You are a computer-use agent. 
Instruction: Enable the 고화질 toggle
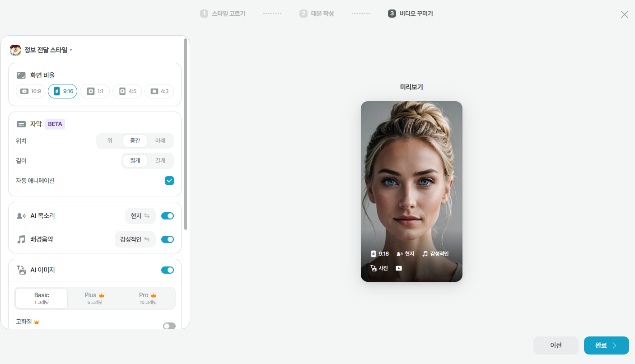click(169, 326)
